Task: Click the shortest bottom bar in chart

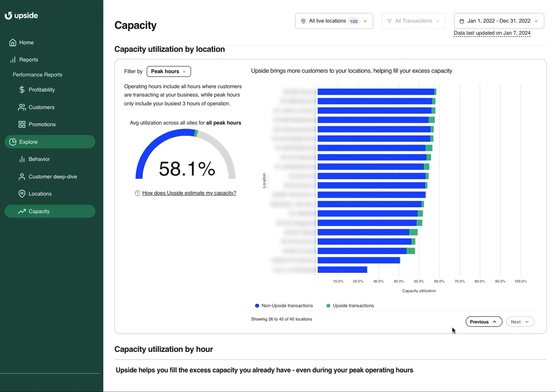Action: pyautogui.click(x=342, y=270)
